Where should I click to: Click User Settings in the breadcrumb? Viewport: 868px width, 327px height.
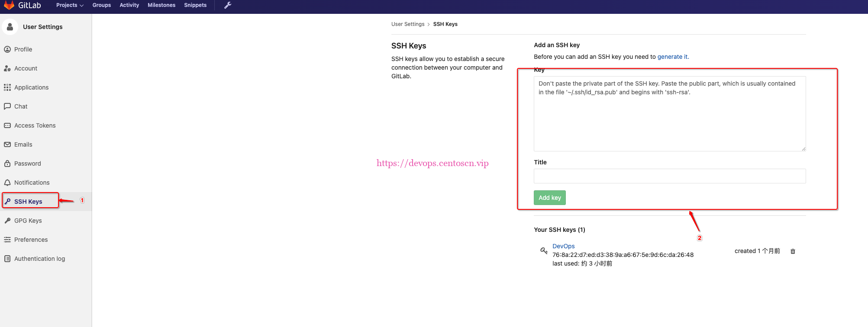(408, 24)
